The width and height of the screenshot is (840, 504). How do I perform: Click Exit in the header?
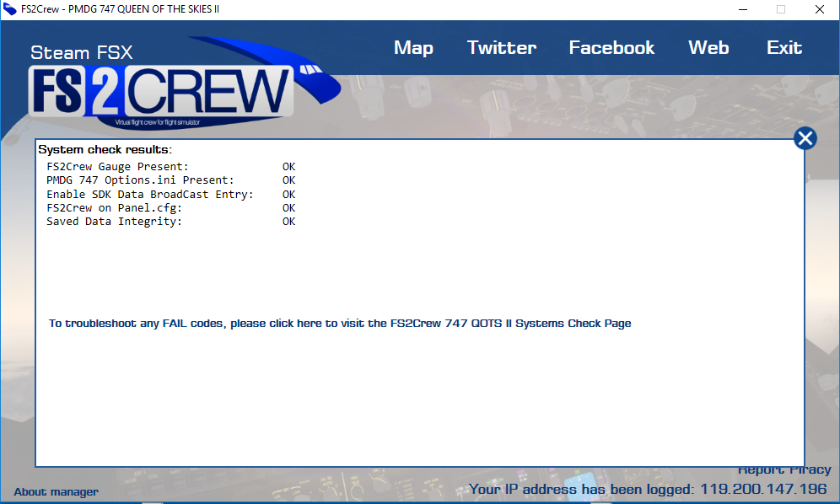784,48
